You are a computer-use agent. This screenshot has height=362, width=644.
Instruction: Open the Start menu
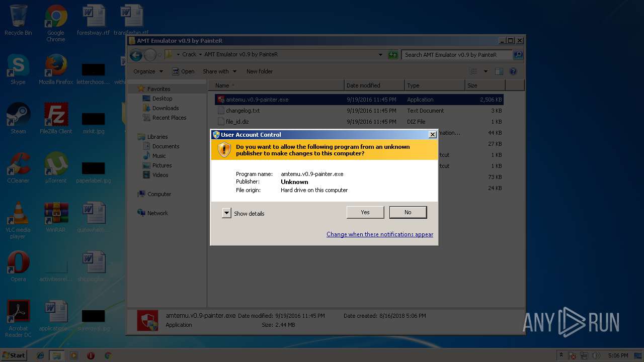[x=14, y=355]
